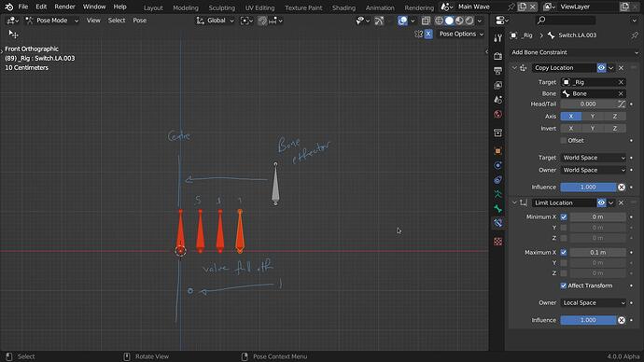Open the Bone Constraints properties tab
This screenshot has width=644, height=362.
(x=497, y=223)
